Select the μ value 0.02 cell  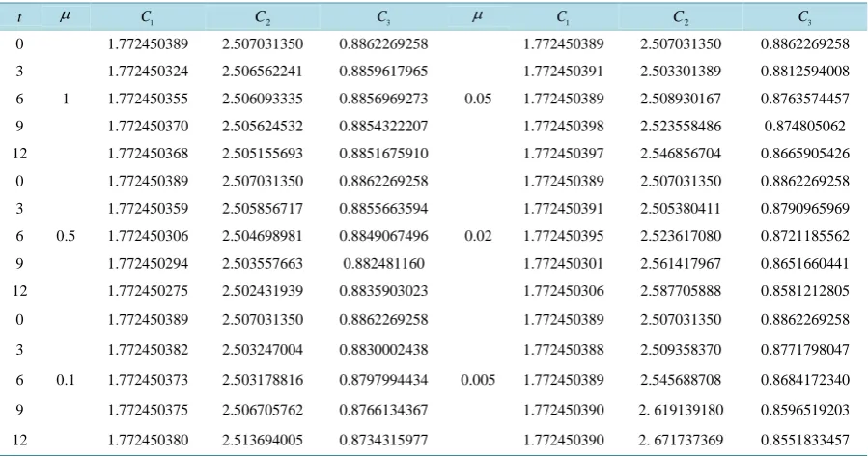478,236
